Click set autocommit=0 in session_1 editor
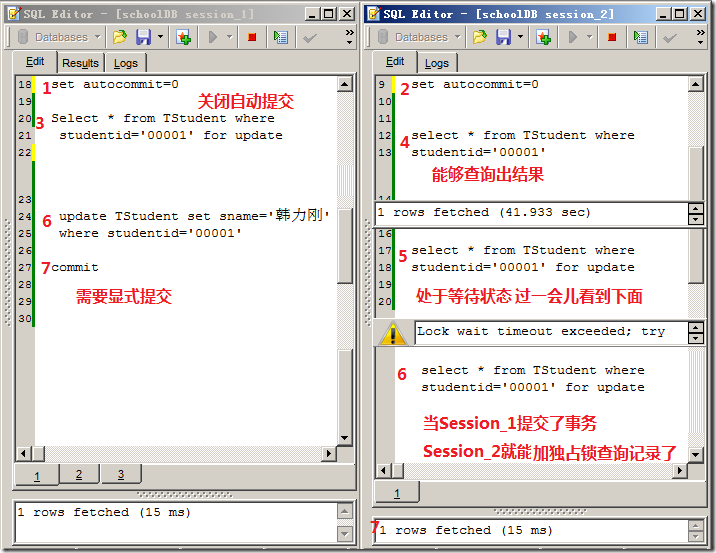Screen dimensions: 716x553 115,84
